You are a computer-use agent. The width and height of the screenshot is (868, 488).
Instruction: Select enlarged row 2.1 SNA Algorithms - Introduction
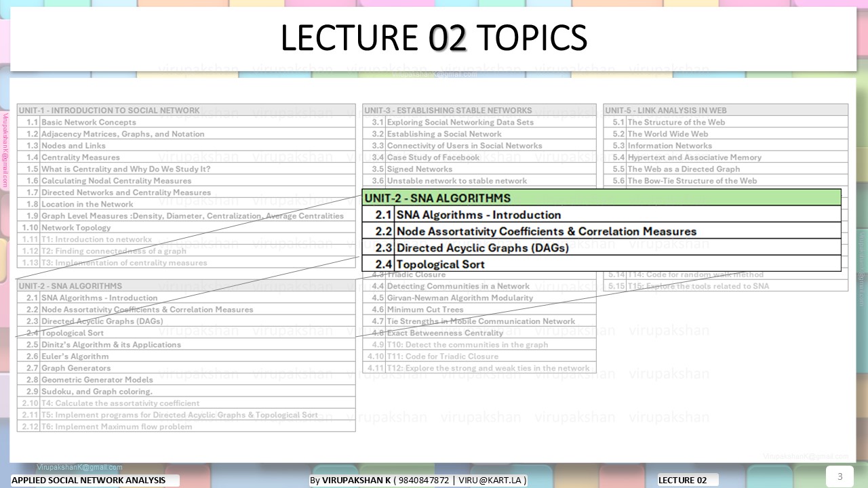tap(601, 214)
